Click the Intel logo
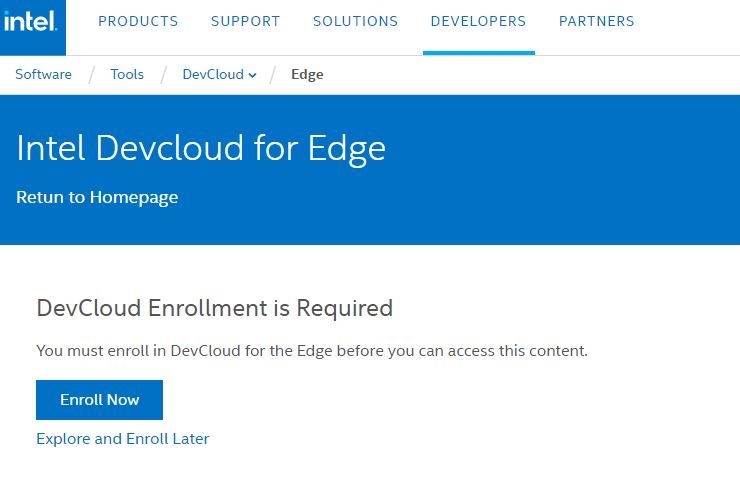The width and height of the screenshot is (740, 502). (31, 22)
